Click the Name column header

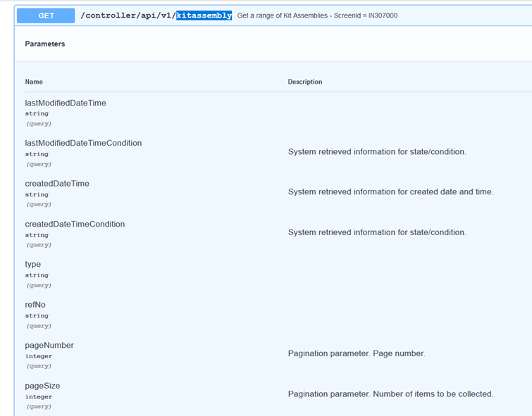click(x=34, y=82)
